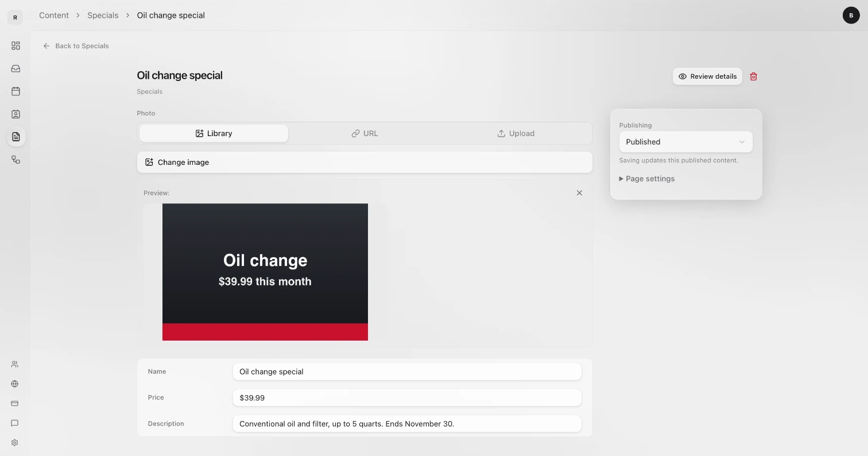Click the Oil change preview image
The image size is (868, 456).
click(x=265, y=272)
